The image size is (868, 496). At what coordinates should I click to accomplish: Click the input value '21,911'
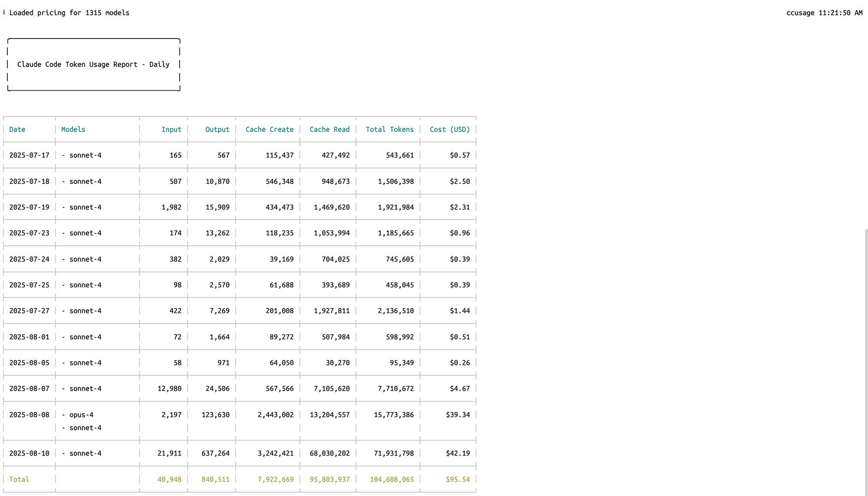[170, 453]
